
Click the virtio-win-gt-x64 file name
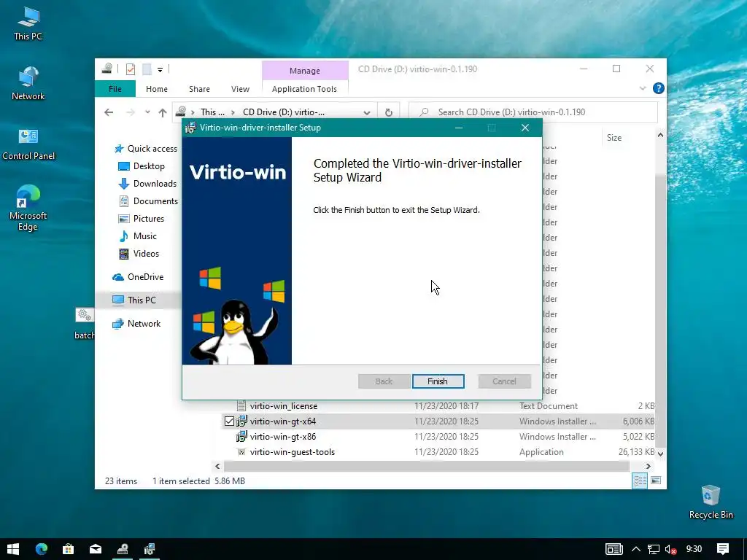[283, 421]
